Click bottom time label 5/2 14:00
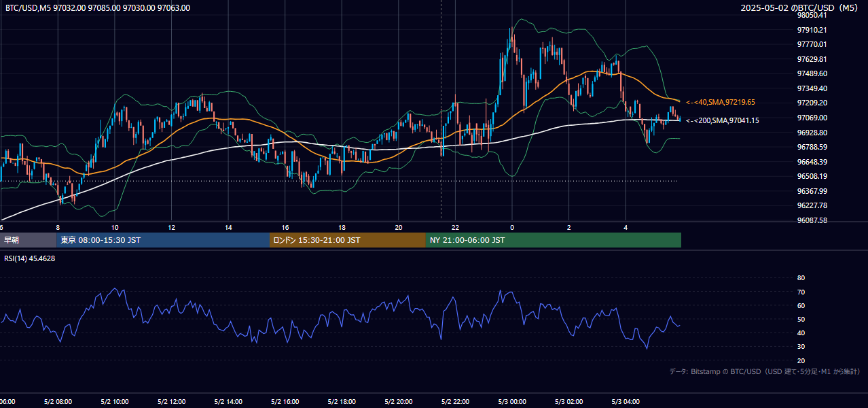Viewport: 868px width, 408px height. (x=228, y=402)
